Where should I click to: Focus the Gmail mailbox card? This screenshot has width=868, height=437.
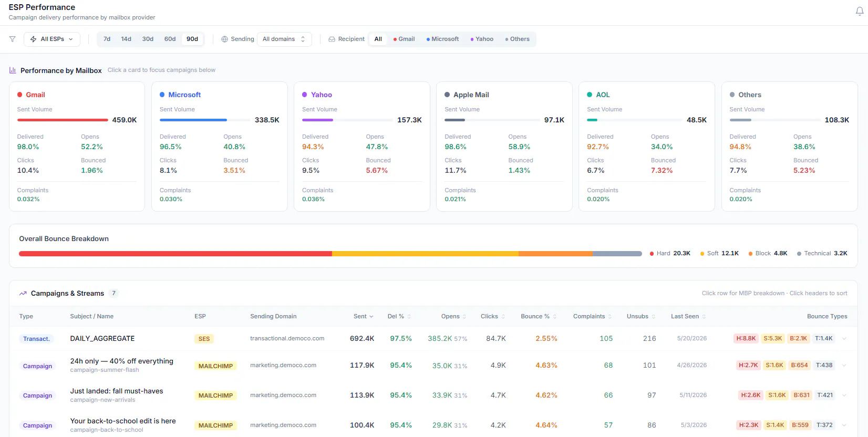click(x=77, y=147)
